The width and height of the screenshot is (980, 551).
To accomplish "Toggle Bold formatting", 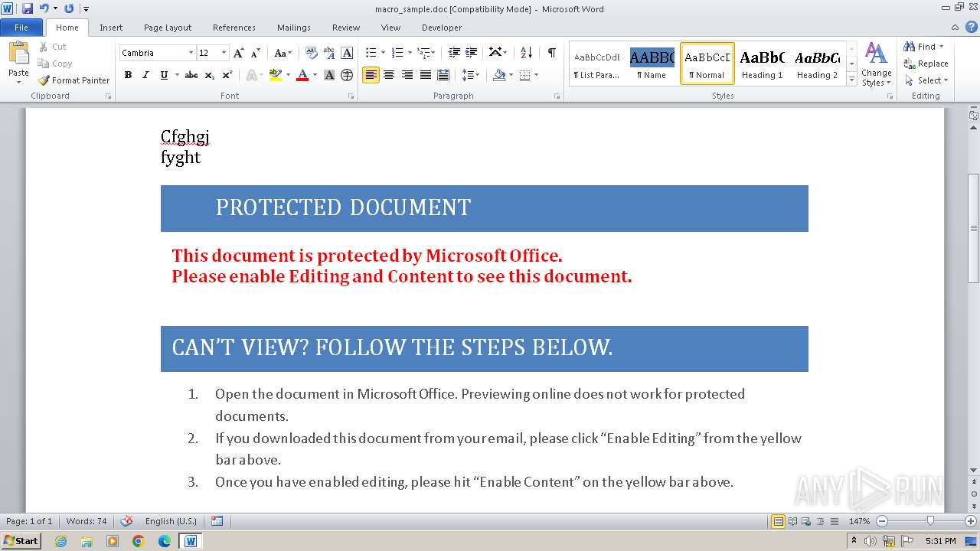I will pyautogui.click(x=128, y=75).
